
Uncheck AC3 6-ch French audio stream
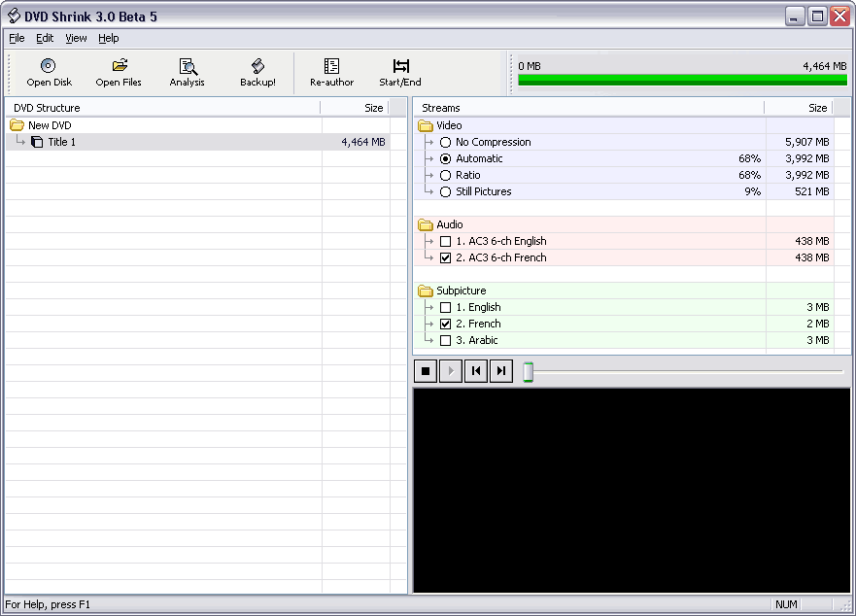pos(445,257)
